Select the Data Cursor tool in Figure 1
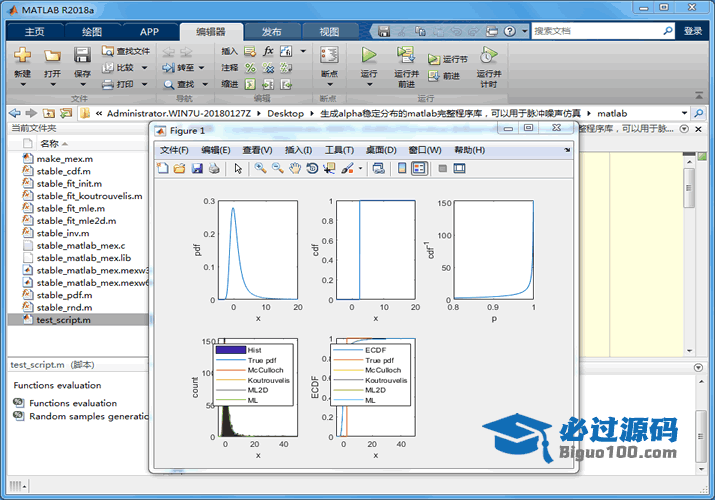Viewport: 715px width, 500px height. coord(329,168)
